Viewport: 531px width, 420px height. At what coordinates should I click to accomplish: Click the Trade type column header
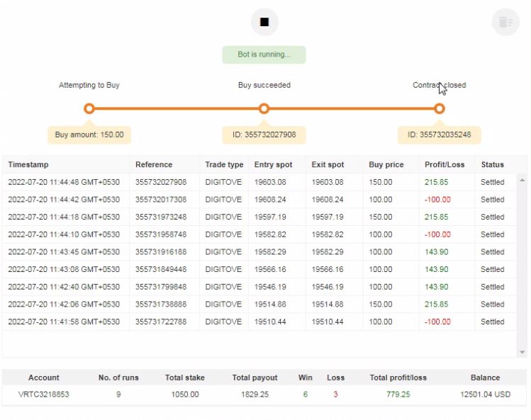(x=224, y=164)
